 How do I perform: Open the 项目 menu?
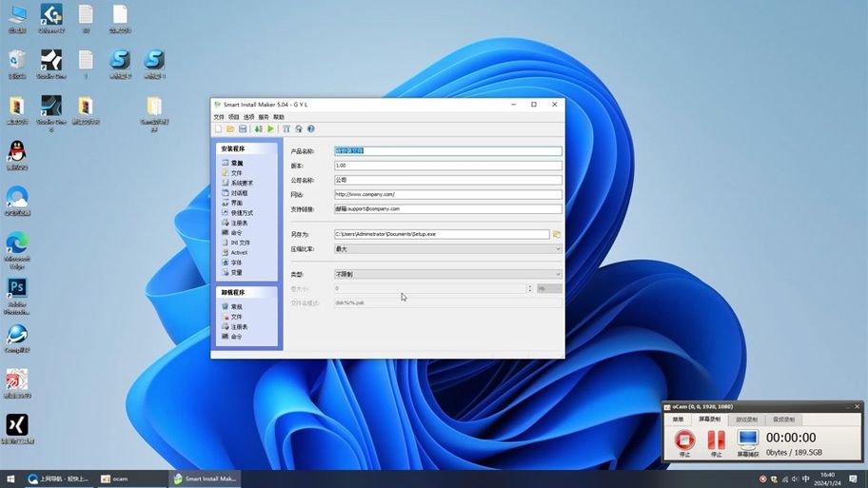tap(233, 117)
